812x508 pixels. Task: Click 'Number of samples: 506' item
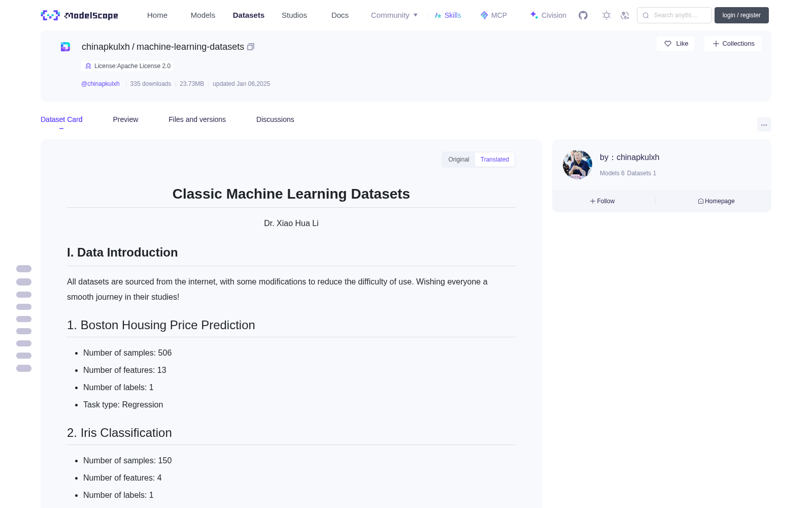coord(127,353)
